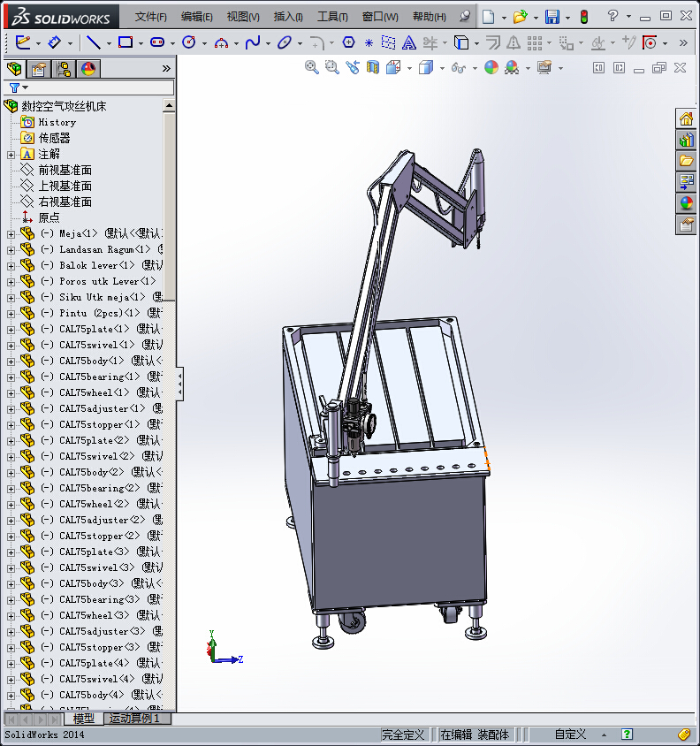Open the View Orientation icon
700x746 pixels.
(393, 67)
